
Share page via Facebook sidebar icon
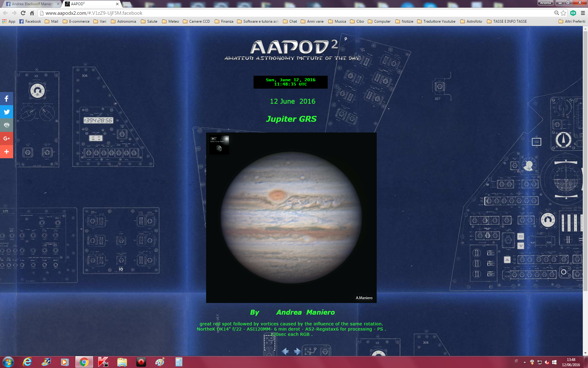pyautogui.click(x=6, y=99)
